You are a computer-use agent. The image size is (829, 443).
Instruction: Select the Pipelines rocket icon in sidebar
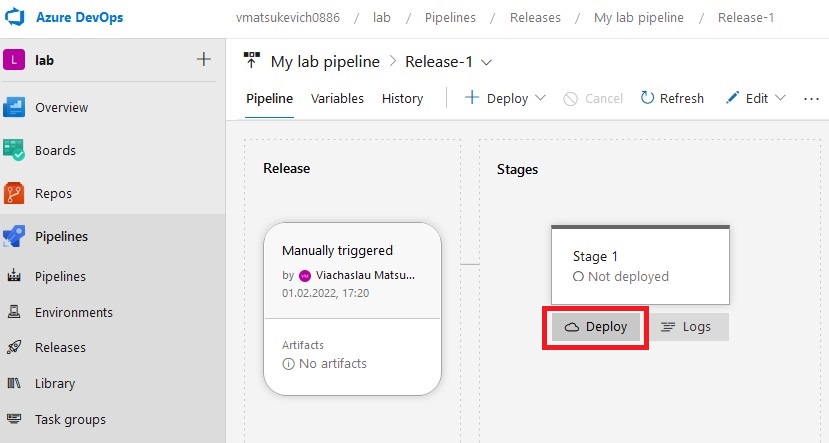pyautogui.click(x=15, y=236)
